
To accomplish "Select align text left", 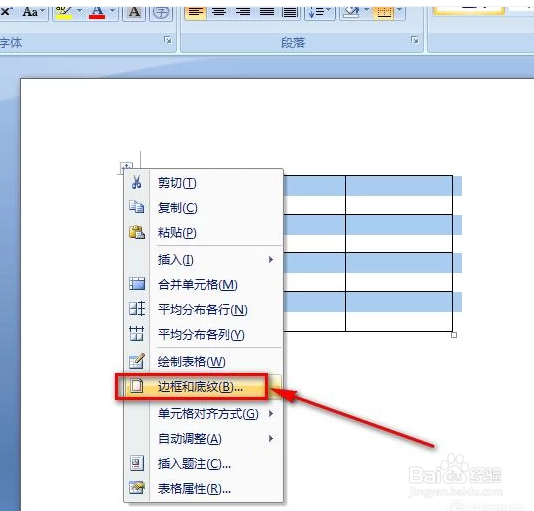I will pyautogui.click(x=195, y=13).
